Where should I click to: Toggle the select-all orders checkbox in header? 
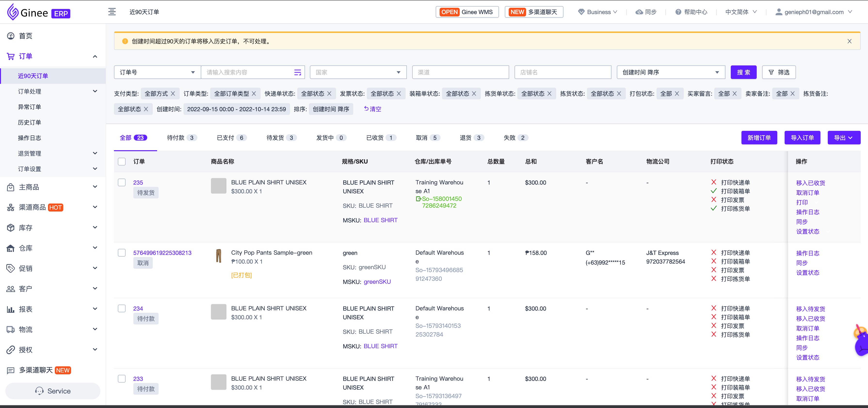[122, 162]
